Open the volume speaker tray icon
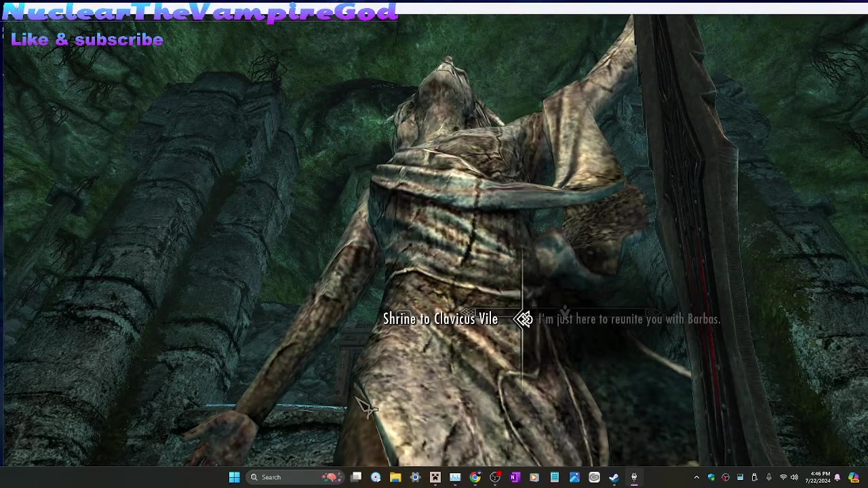Image resolution: width=868 pixels, height=488 pixels. pyautogui.click(x=794, y=477)
